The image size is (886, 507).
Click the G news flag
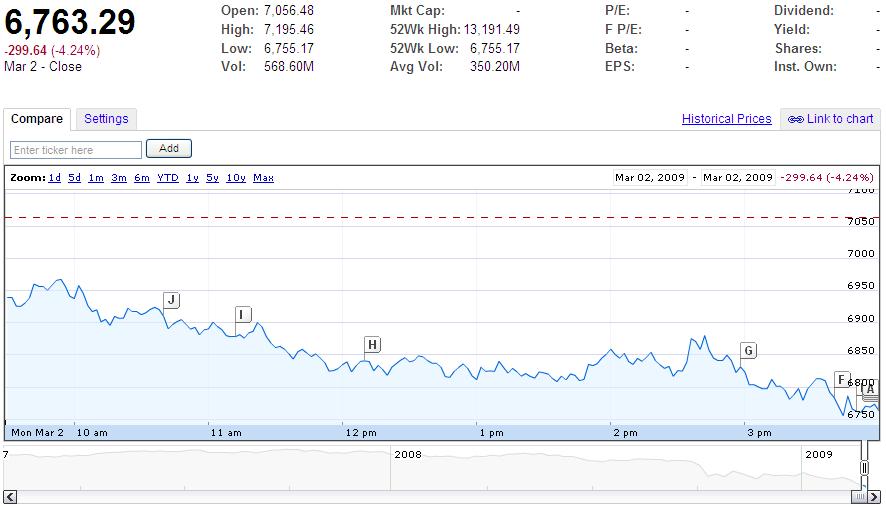click(748, 350)
